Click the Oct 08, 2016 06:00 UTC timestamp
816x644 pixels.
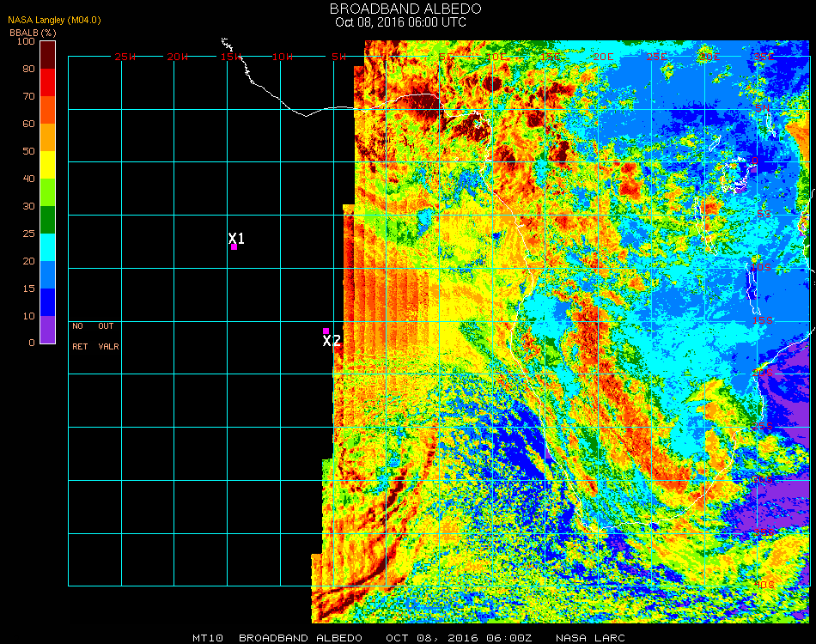click(400, 22)
